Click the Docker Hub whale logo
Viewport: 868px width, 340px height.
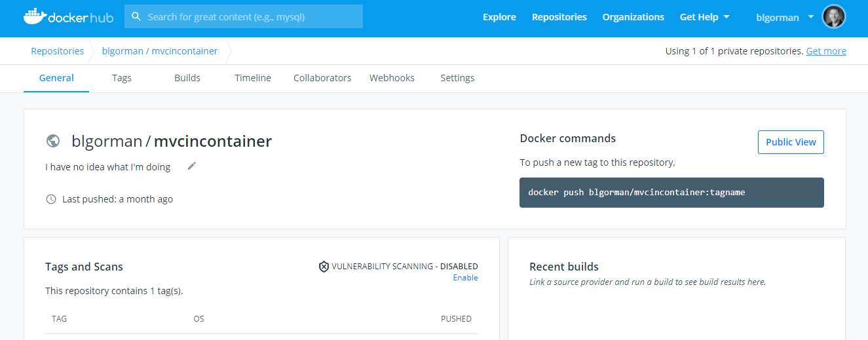pyautogui.click(x=67, y=16)
